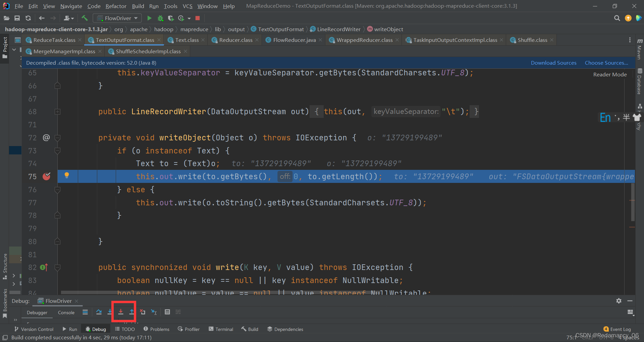Collapse writeObject method on line 72
Screen dimensions: 644x342
(58, 138)
